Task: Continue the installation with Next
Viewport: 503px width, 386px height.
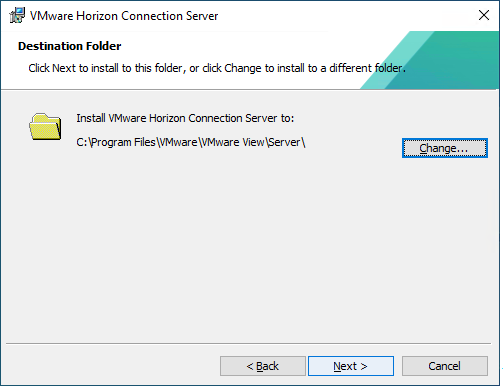Action: point(351,366)
